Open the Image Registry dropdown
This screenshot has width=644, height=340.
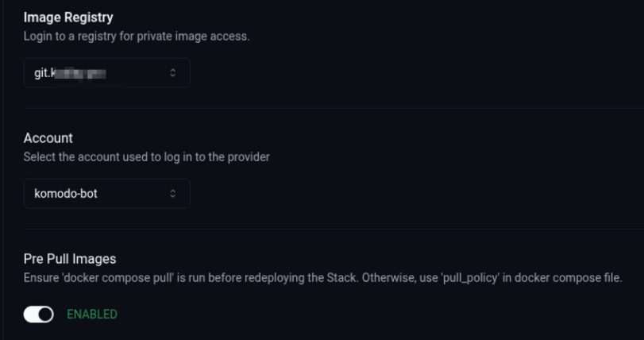tap(106, 73)
